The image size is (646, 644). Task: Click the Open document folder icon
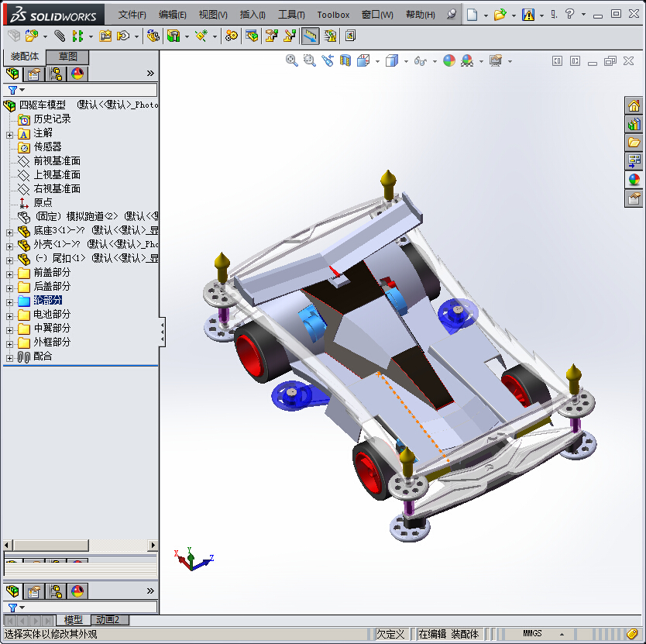tap(500, 15)
